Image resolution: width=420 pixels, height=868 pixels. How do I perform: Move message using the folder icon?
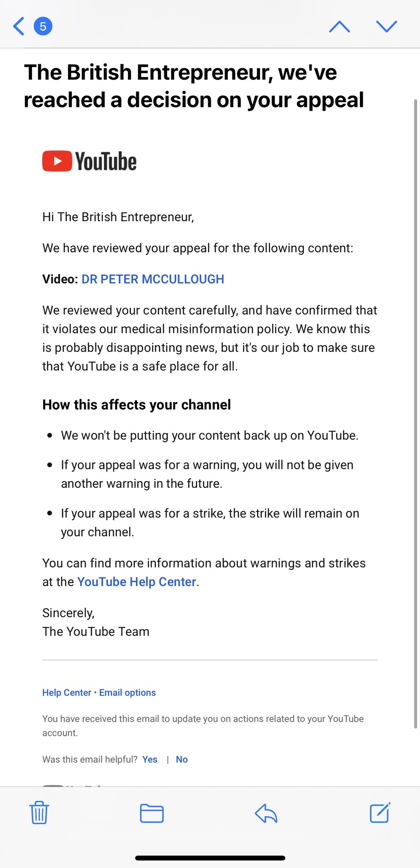coord(152,813)
